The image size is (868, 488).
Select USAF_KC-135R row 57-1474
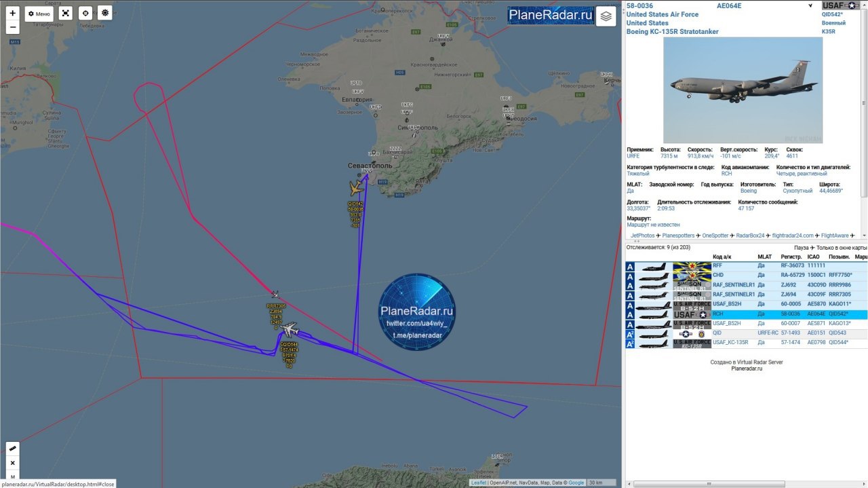746,343
